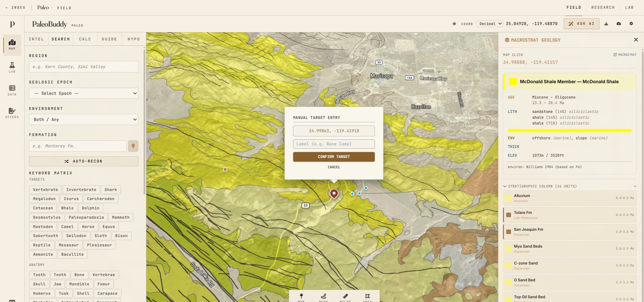The image size is (644, 302).
Task: Select the Area map tool
Action: (367, 297)
